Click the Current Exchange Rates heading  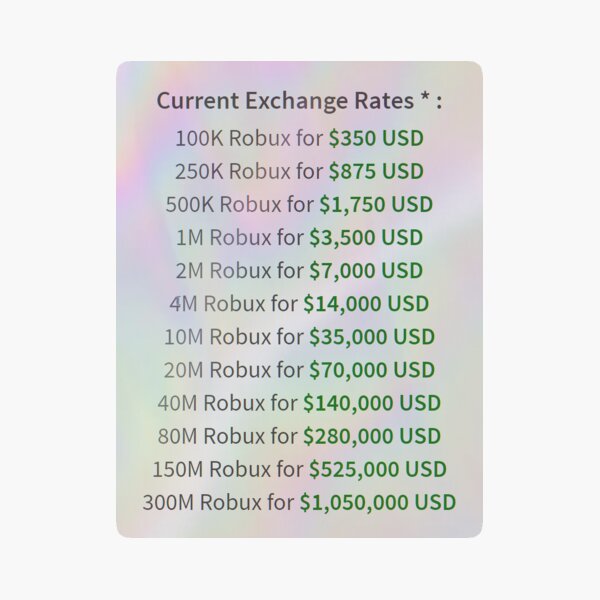coord(299,102)
